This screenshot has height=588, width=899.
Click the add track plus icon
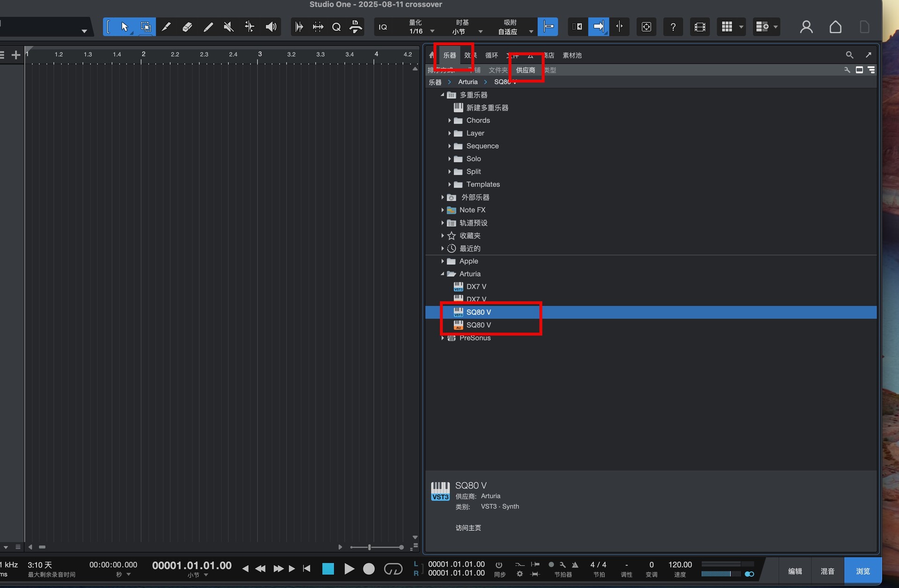click(x=16, y=55)
